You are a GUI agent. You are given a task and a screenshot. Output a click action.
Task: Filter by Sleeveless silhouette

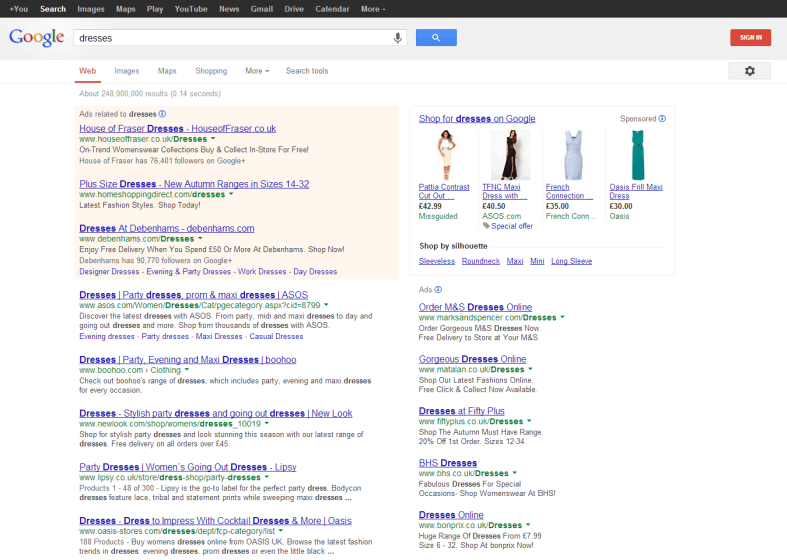coord(437,261)
